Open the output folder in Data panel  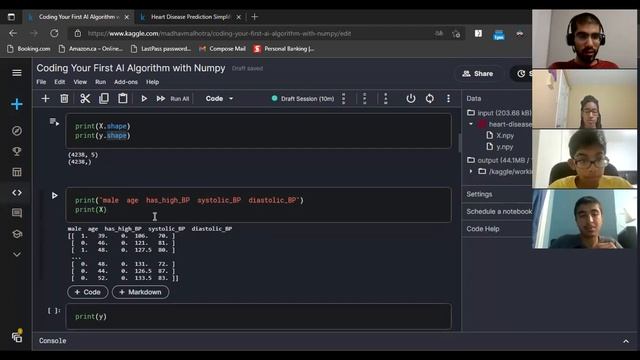pyautogui.click(x=498, y=160)
